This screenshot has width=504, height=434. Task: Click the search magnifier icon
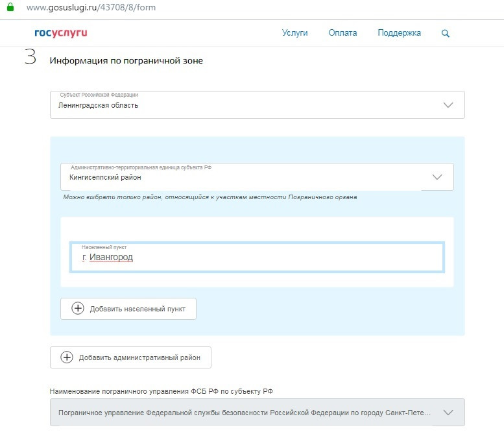[x=445, y=33]
